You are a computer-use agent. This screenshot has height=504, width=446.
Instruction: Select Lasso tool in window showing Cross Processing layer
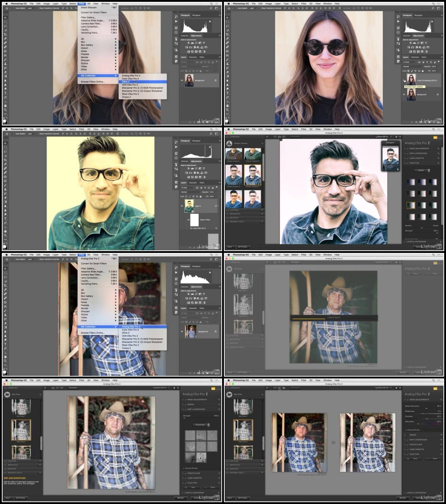tap(227, 26)
